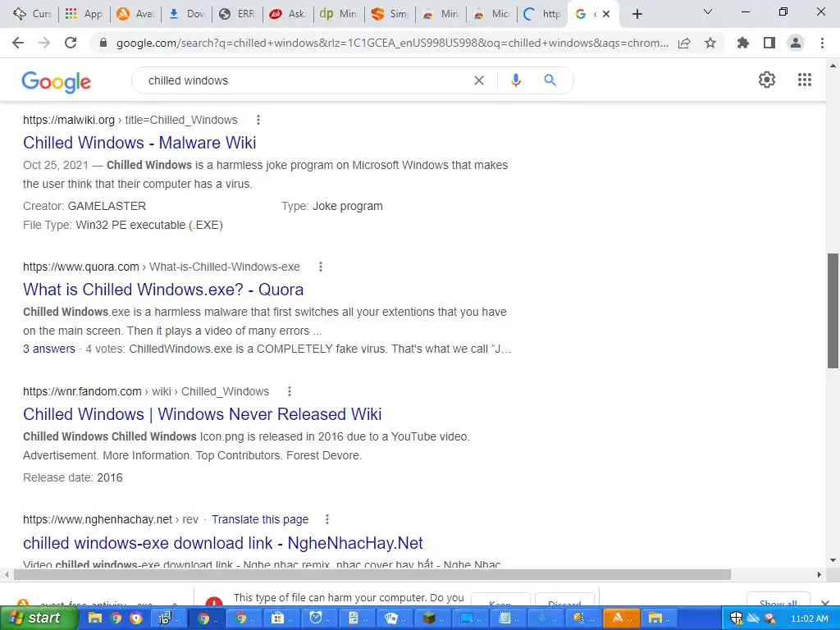This screenshot has height=630, width=840.
Task: Click the scroll down arrow
Action: 833,560
